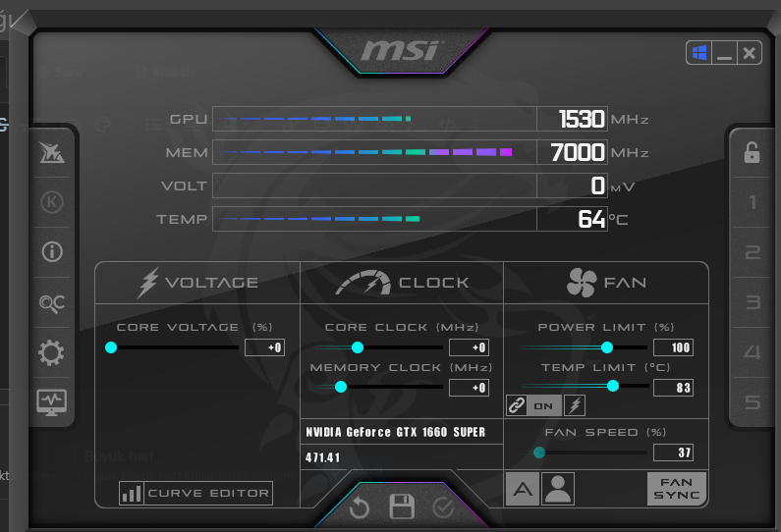Select profile slot 1
781x532 pixels.
tap(753, 202)
